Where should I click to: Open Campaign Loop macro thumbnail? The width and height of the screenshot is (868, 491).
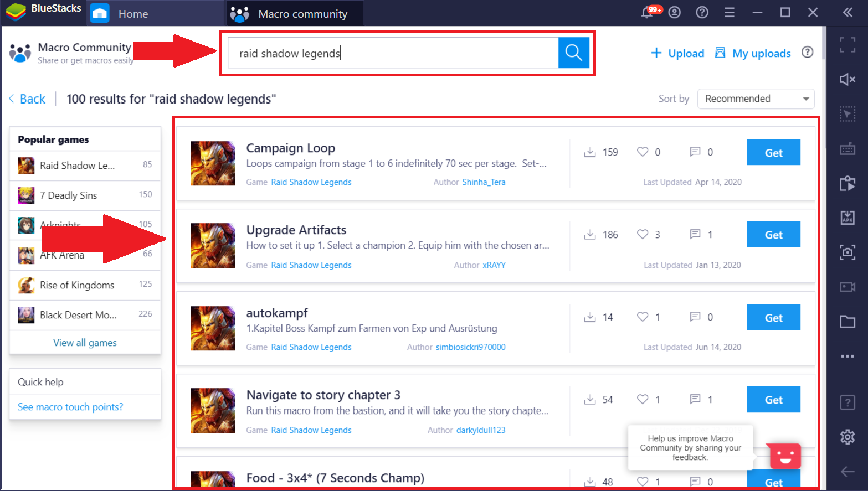click(213, 163)
